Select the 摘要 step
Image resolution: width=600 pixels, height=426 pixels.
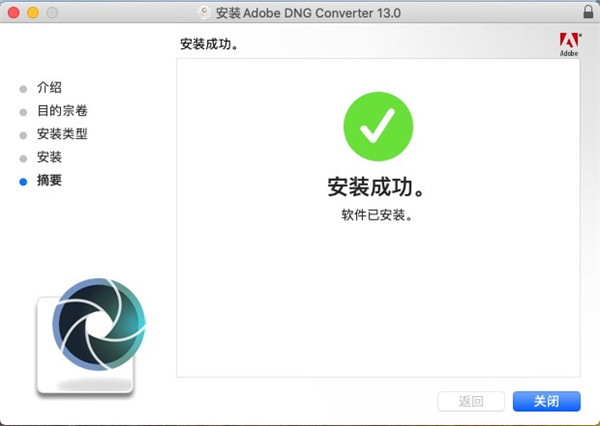[49, 180]
